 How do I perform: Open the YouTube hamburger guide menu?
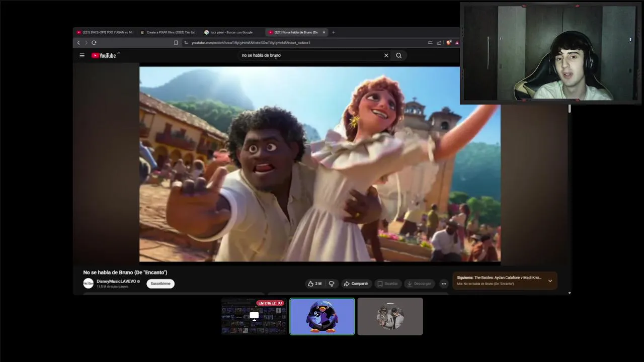82,55
